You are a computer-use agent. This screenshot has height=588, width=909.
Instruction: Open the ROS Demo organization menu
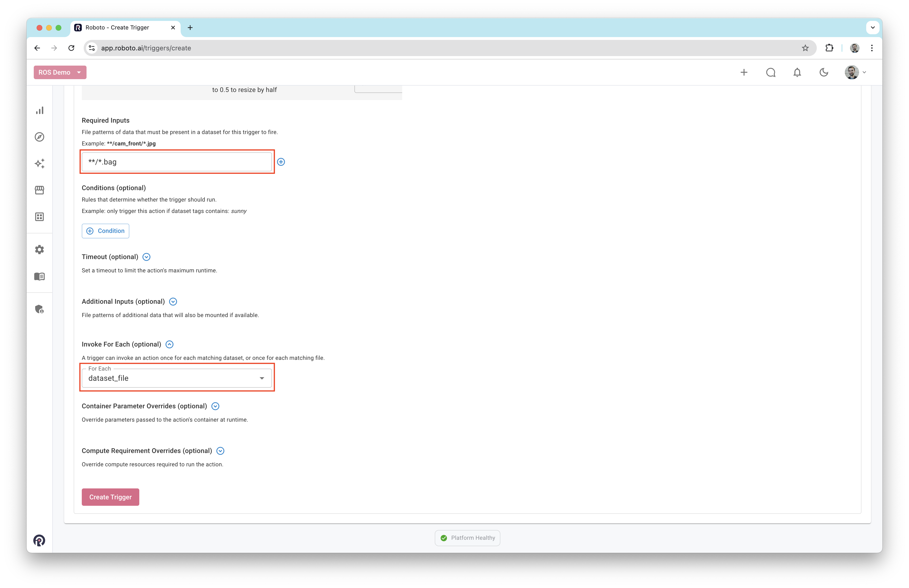[x=60, y=72]
